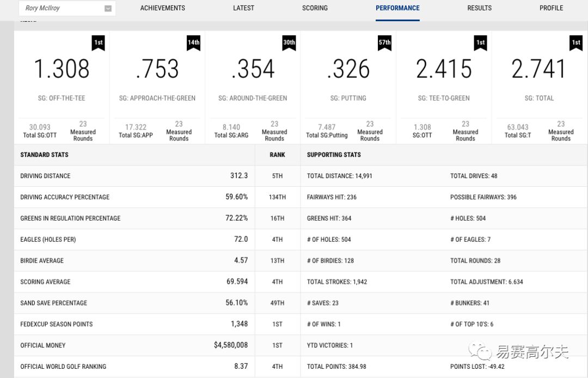Click the 14th rank ribbon badge

click(x=193, y=42)
